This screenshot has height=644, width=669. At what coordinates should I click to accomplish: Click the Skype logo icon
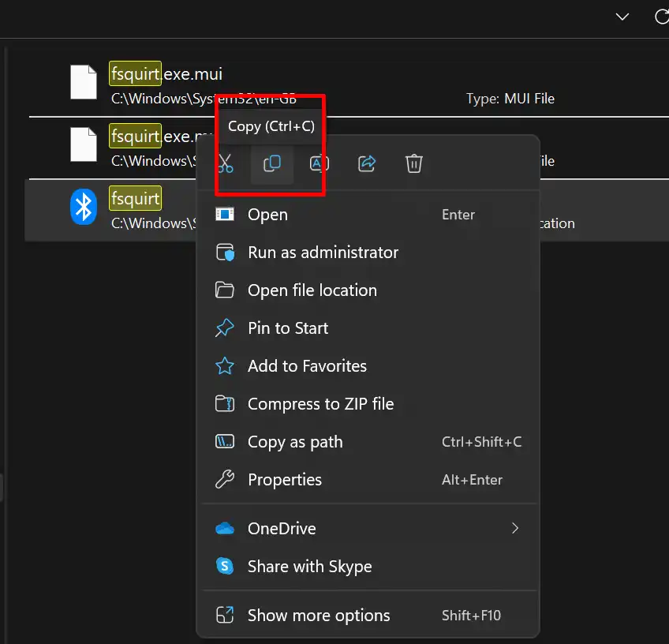[225, 567]
